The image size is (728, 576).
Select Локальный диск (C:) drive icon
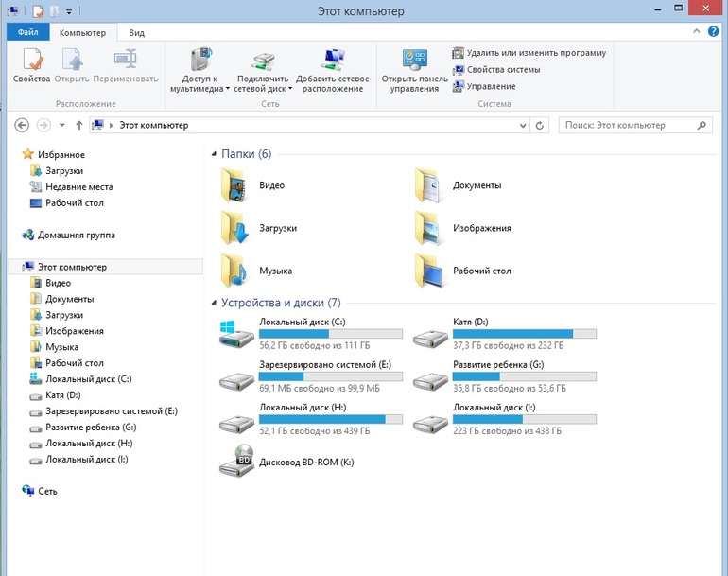pyautogui.click(x=236, y=334)
